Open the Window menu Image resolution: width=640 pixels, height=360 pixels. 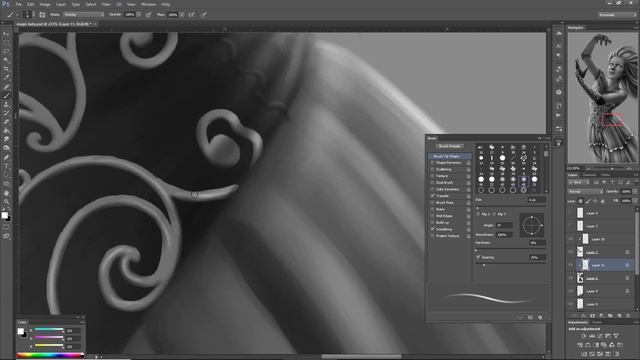148,4
